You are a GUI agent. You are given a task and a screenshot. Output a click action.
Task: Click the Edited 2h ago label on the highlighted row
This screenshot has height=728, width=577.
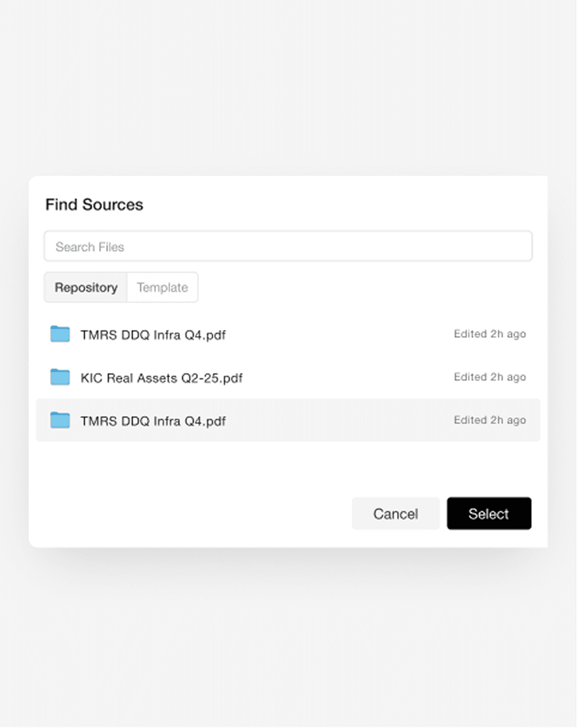coord(489,420)
